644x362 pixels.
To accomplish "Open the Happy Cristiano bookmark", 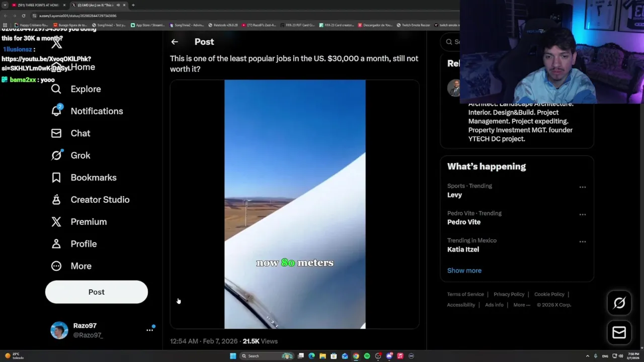I will pos(31,25).
